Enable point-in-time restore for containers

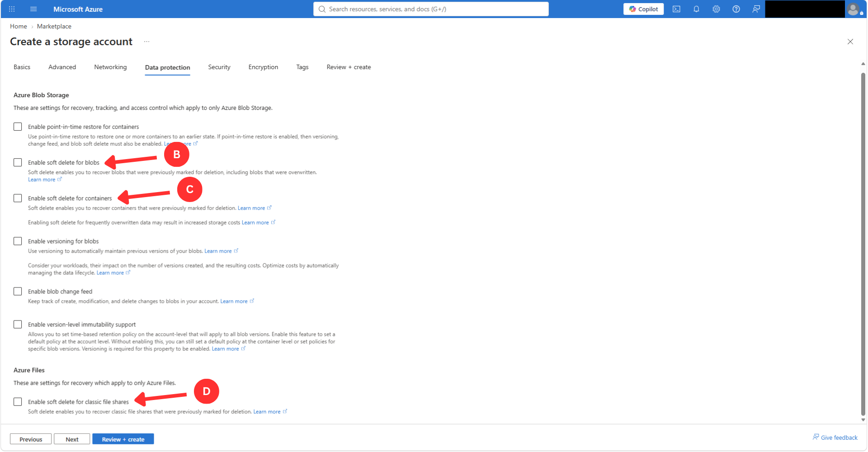18,127
